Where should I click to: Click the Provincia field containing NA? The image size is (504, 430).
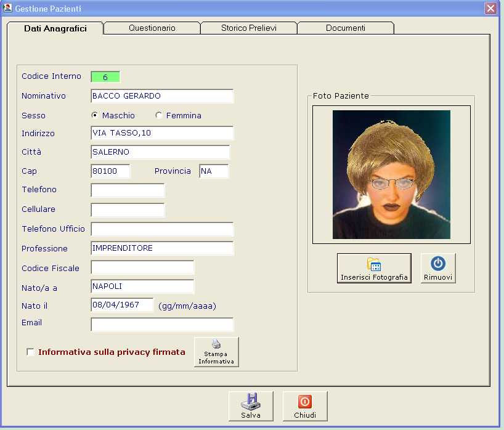214,171
